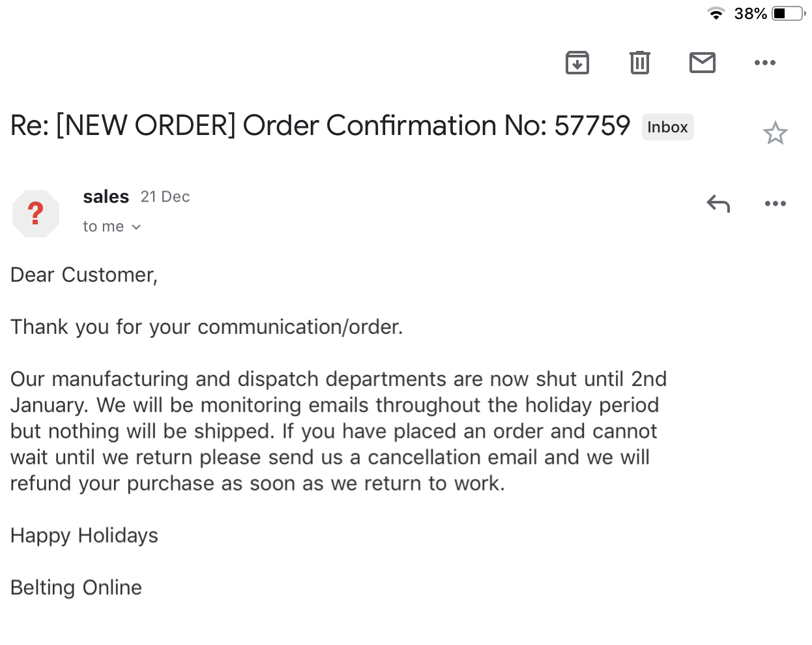
Task: Reply to the sales message using arrow icon
Action: pyautogui.click(x=718, y=203)
